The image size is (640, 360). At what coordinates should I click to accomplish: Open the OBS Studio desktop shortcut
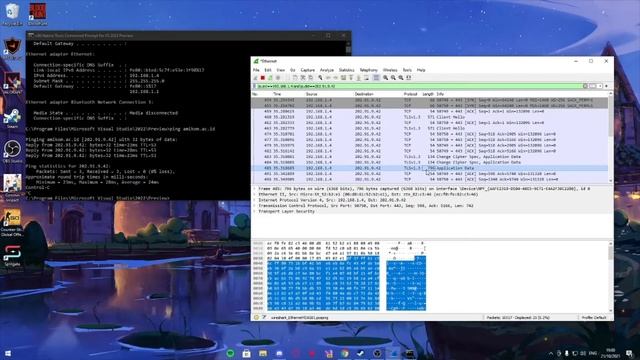coord(12,151)
